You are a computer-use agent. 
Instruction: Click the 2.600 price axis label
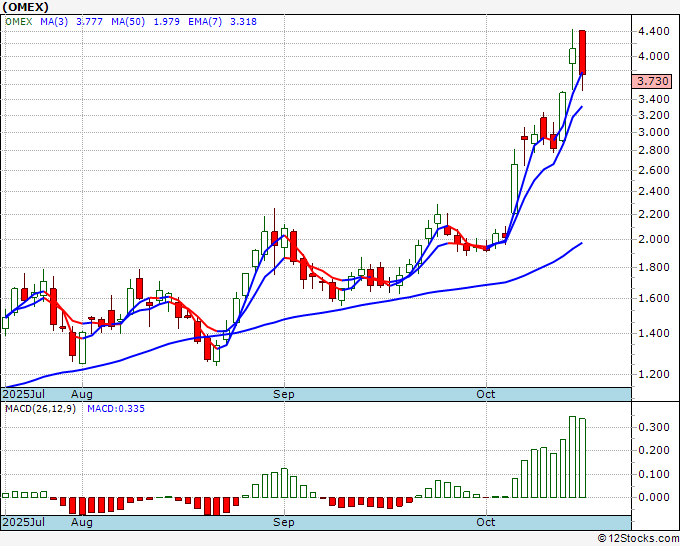tap(654, 170)
